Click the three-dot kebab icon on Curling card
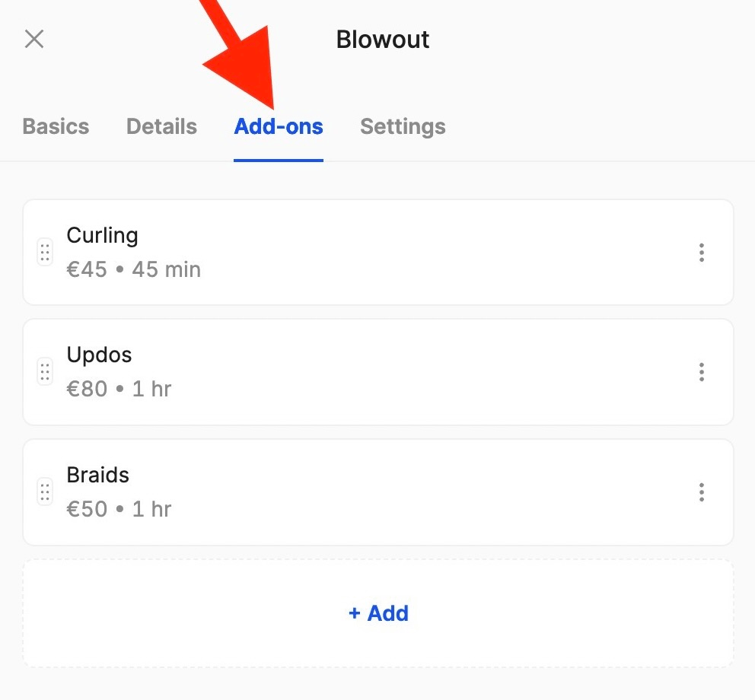755x700 pixels. (x=701, y=252)
